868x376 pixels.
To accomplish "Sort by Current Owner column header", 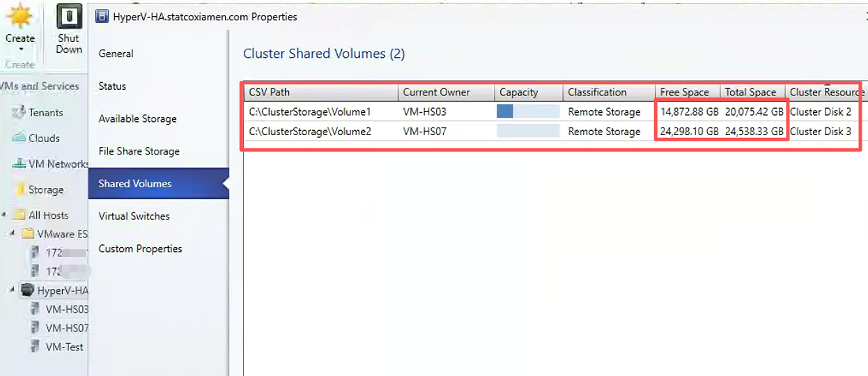I will [447, 92].
